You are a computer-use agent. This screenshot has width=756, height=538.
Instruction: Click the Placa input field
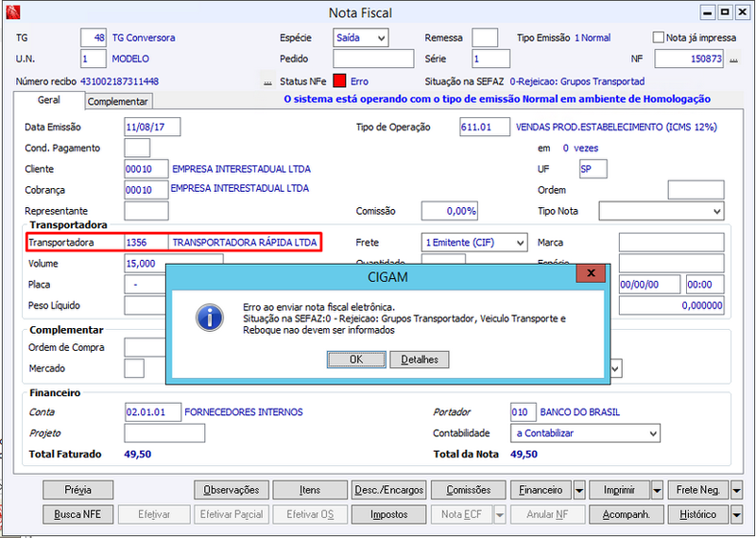click(145, 285)
